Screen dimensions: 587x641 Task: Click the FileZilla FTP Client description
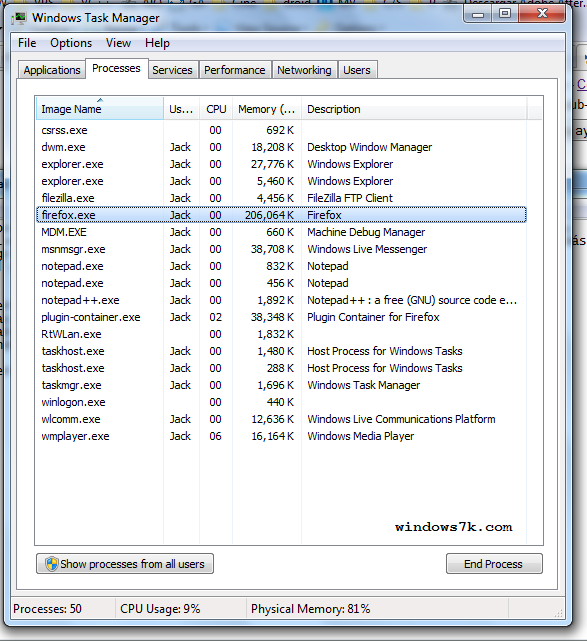click(350, 198)
